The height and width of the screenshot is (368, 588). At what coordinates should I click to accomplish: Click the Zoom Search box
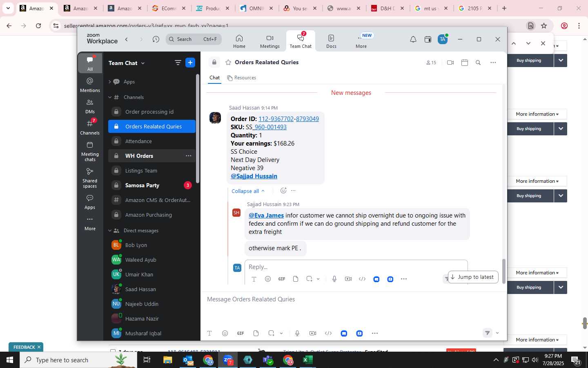(x=194, y=39)
